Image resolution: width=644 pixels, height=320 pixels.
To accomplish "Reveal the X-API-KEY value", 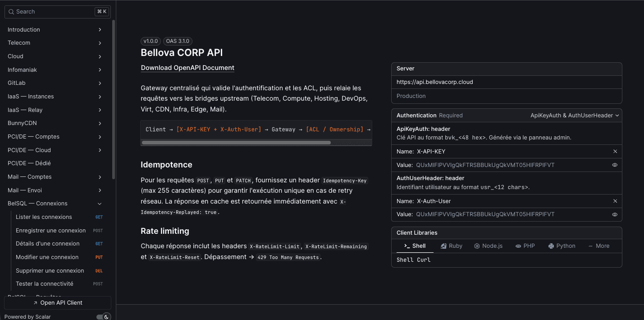I will [x=615, y=165].
